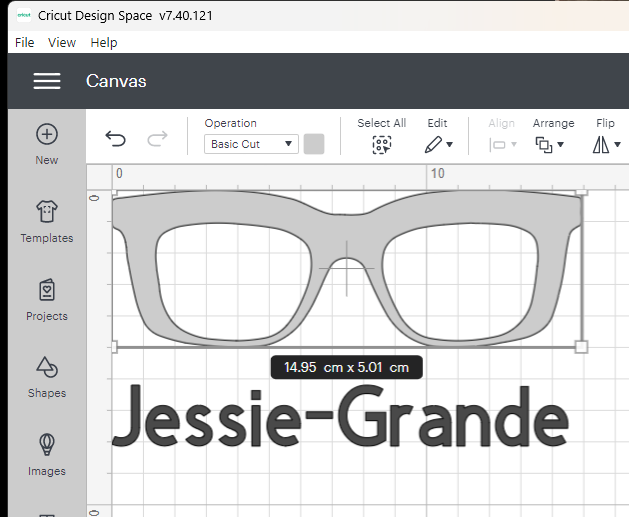Image resolution: width=629 pixels, height=517 pixels.
Task: Click the Select All icon
Action: 381,145
